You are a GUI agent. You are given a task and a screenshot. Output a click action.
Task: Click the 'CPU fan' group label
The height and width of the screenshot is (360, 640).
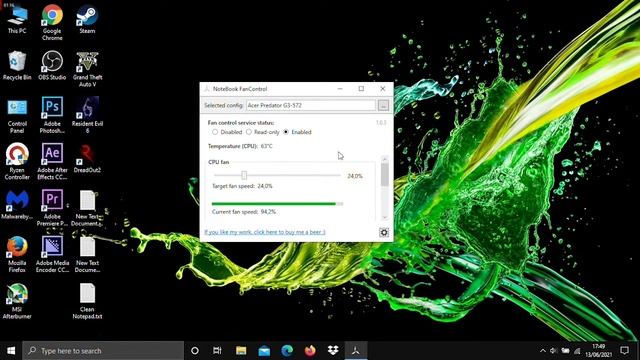[x=218, y=162]
